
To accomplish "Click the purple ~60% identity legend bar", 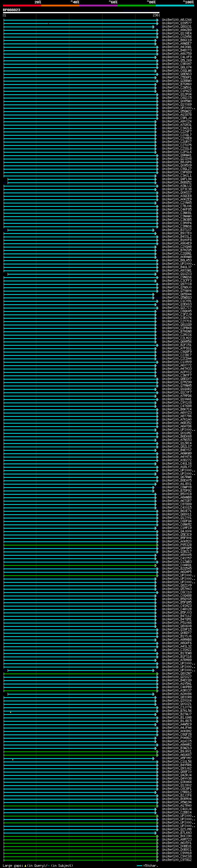I will tap(98, 6).
